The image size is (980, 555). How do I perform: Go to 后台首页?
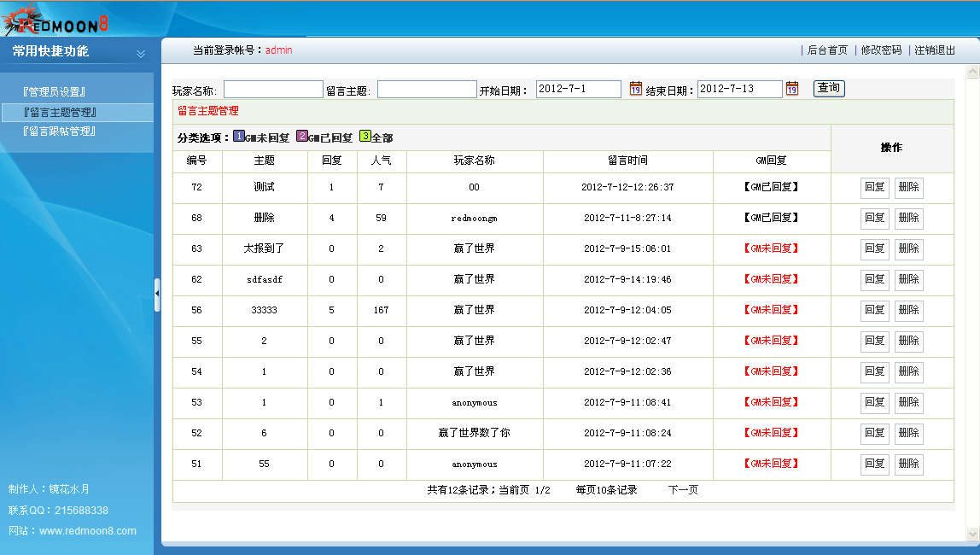(x=827, y=50)
